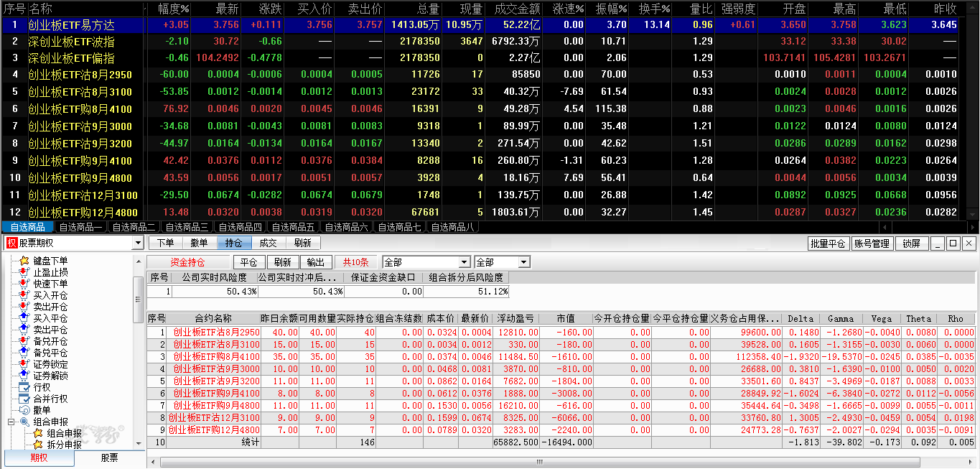Viewport: 980px width, 469px height.
Task: Click the 资金持仓 tab label
Action: click(x=187, y=262)
